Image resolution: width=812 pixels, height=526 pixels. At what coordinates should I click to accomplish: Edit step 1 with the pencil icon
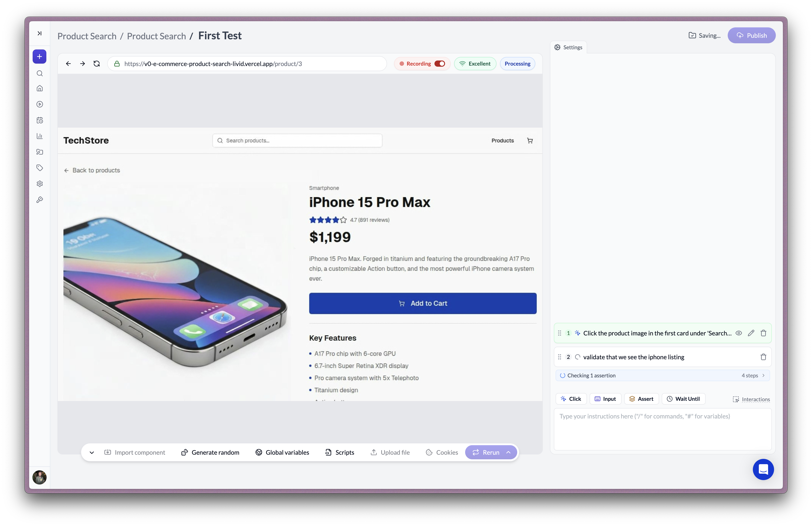click(x=751, y=333)
